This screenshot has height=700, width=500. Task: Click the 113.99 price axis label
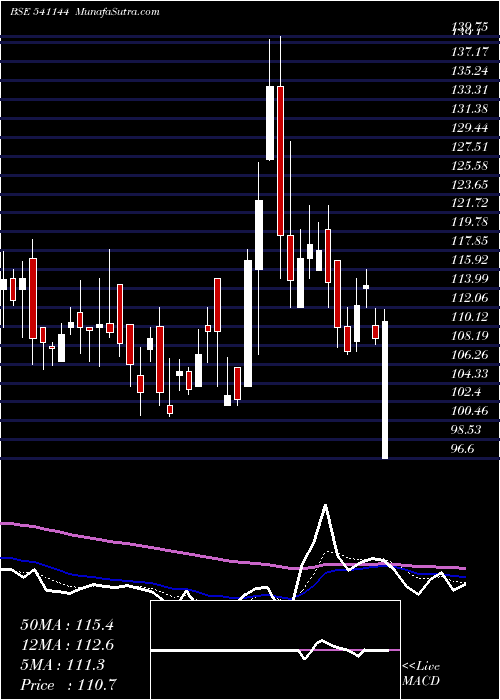click(471, 279)
